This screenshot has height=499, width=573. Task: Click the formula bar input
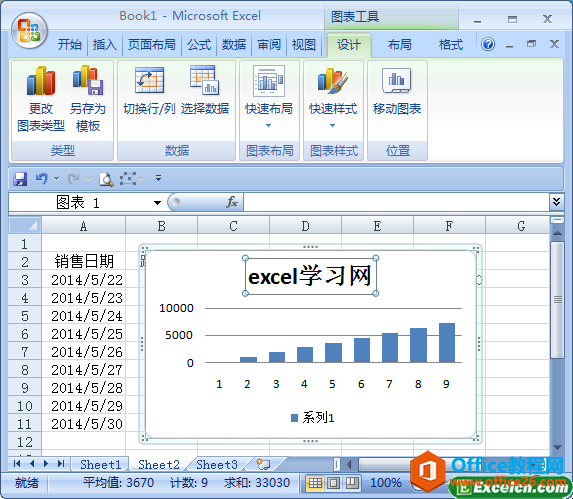(396, 202)
